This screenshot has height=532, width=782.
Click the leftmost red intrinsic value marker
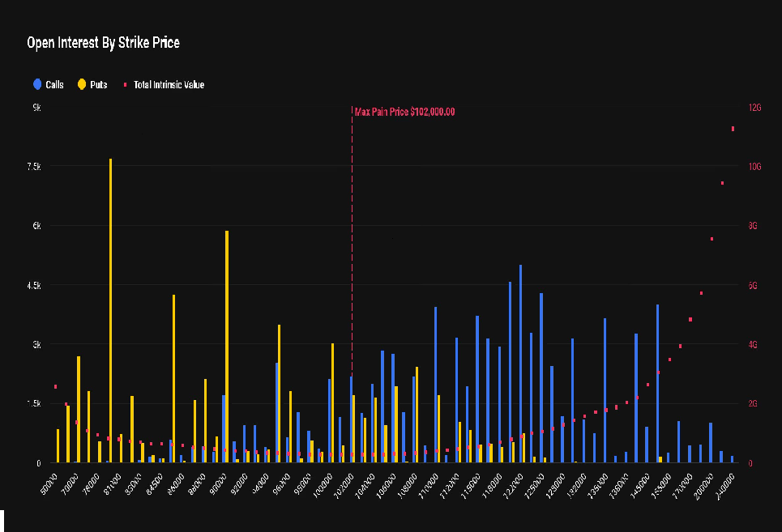coord(55,387)
